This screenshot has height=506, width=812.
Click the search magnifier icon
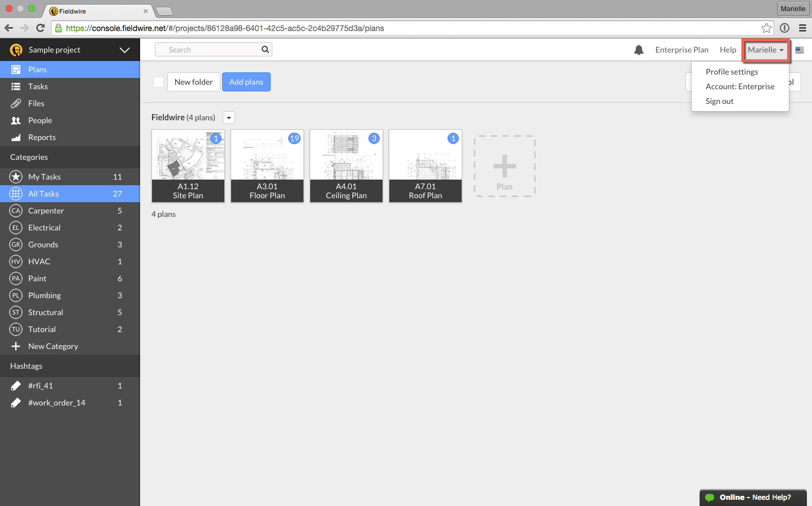click(265, 50)
